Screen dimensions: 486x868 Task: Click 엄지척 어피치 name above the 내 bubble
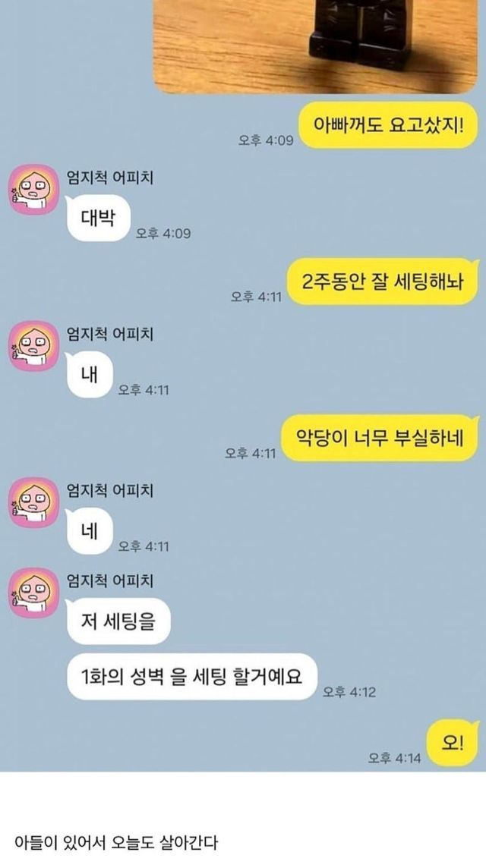[x=109, y=335]
